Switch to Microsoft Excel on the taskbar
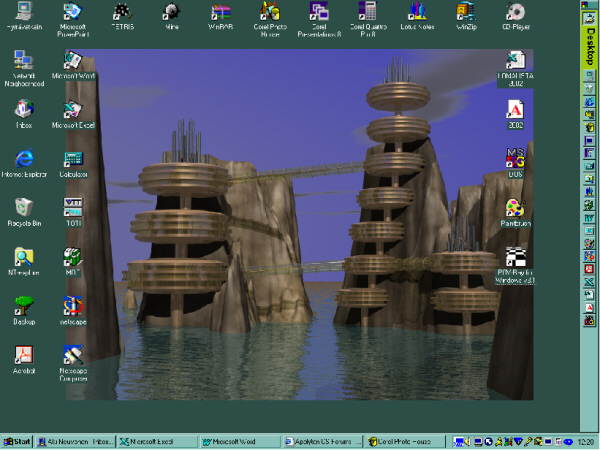 (x=157, y=442)
